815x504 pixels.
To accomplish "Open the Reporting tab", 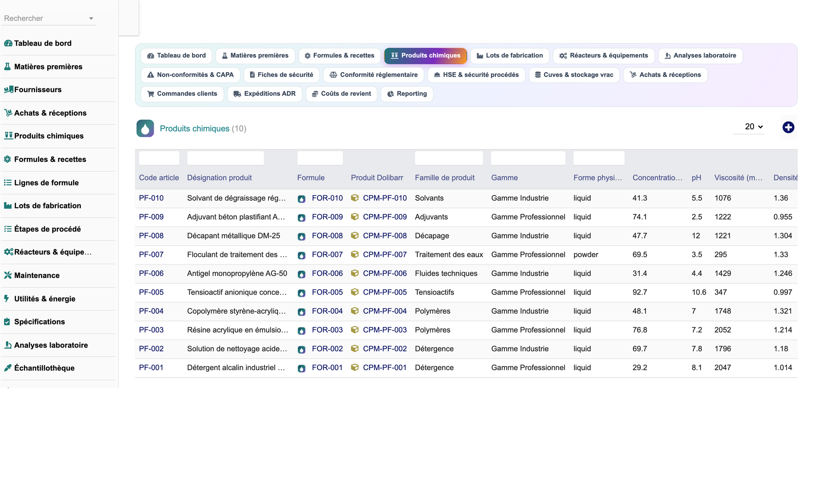I will [407, 94].
